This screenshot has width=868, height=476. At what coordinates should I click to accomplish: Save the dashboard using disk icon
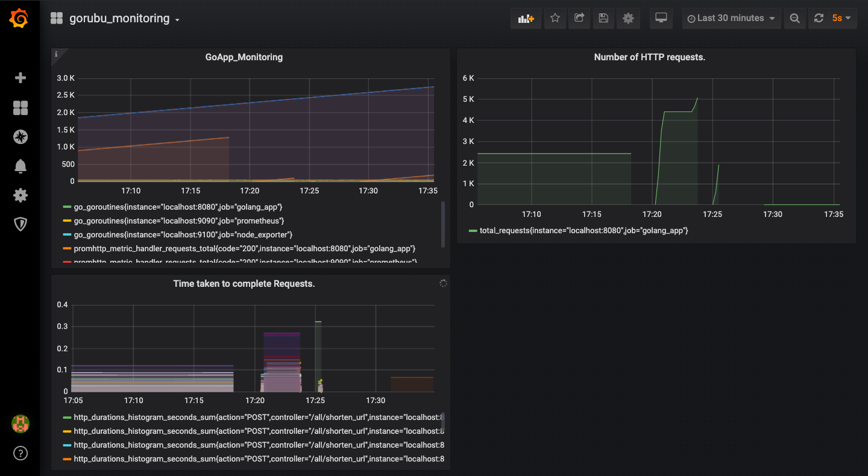[603, 18]
